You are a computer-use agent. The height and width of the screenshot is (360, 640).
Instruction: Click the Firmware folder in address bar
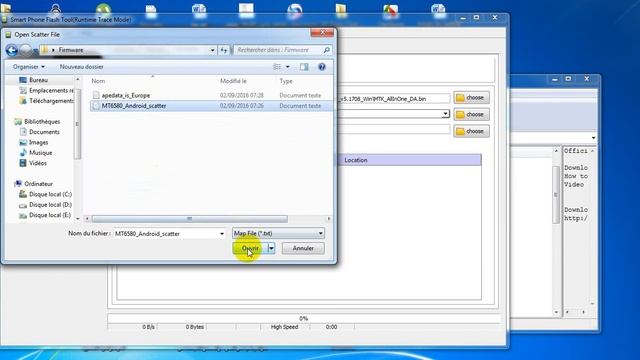71,50
